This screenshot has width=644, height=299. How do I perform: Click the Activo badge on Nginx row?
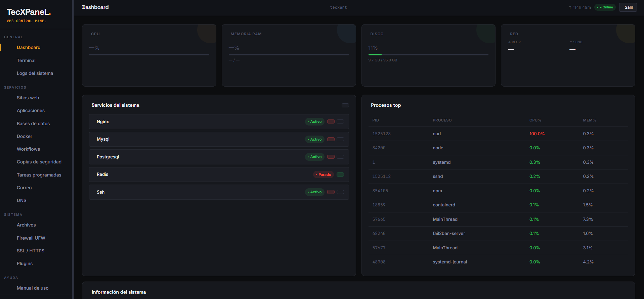315,121
